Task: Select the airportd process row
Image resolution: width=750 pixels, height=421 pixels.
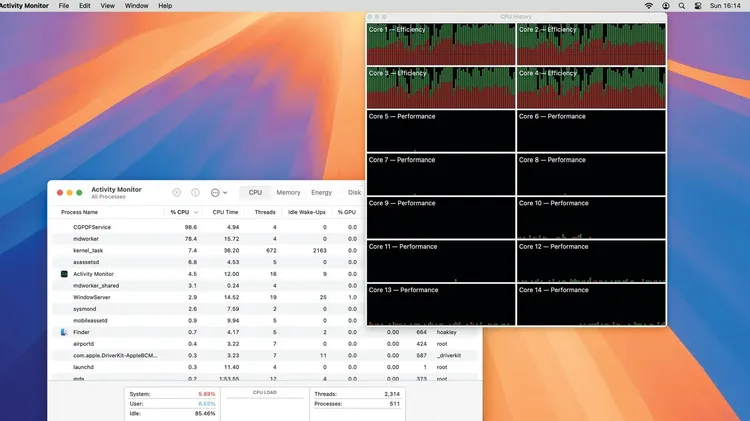Action: (265, 344)
